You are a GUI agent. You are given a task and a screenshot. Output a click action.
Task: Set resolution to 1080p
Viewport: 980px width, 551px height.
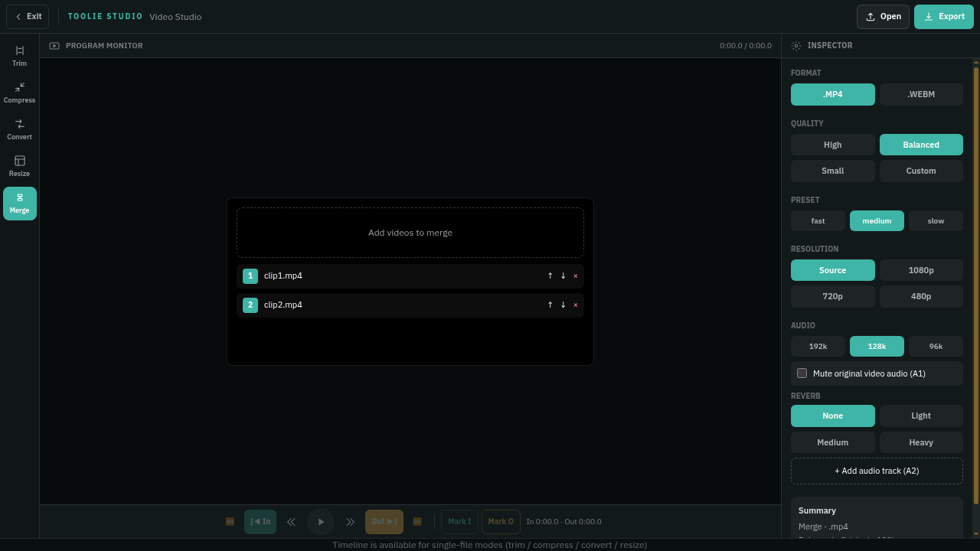tap(921, 270)
